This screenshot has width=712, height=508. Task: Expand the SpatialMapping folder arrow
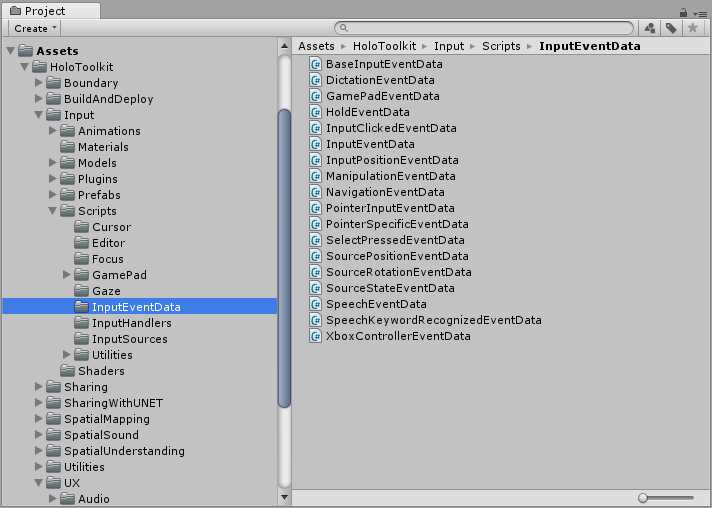click(x=39, y=419)
